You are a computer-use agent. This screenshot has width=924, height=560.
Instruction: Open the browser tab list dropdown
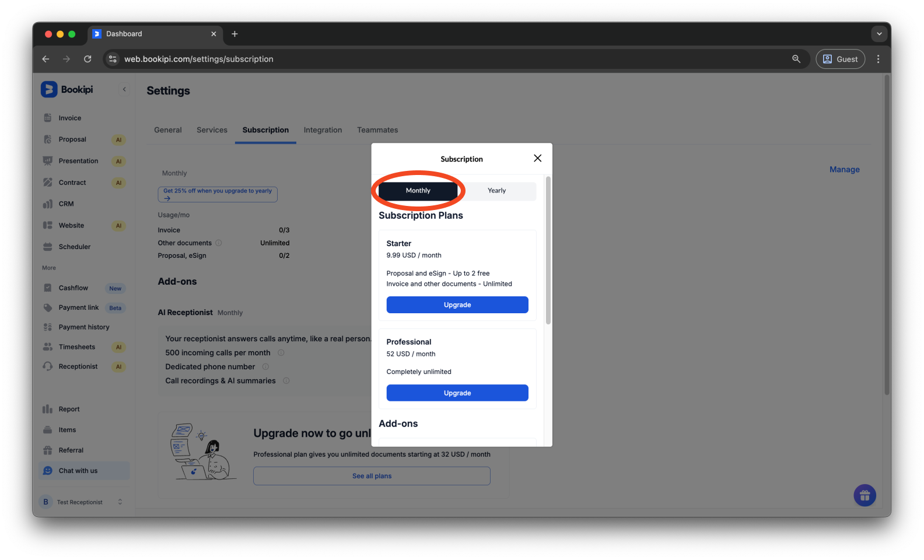point(879,34)
